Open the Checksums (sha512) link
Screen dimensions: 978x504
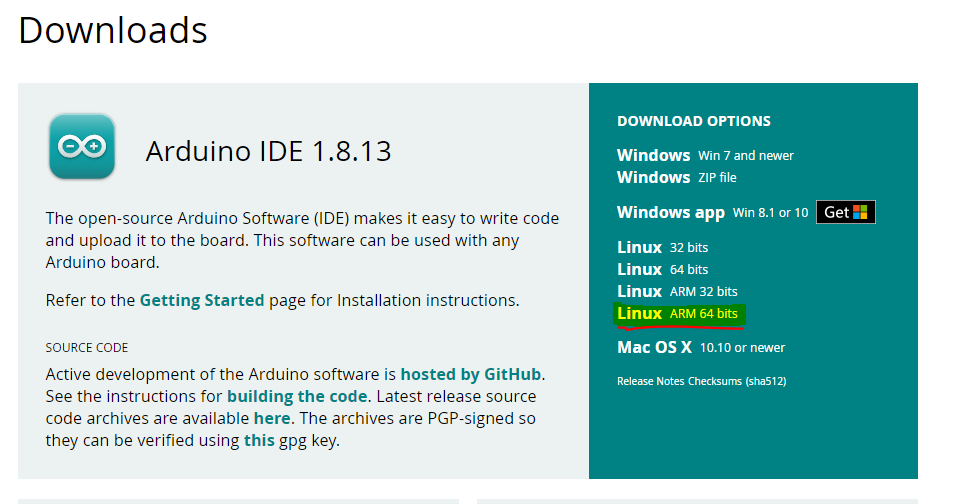pyautogui.click(x=737, y=381)
